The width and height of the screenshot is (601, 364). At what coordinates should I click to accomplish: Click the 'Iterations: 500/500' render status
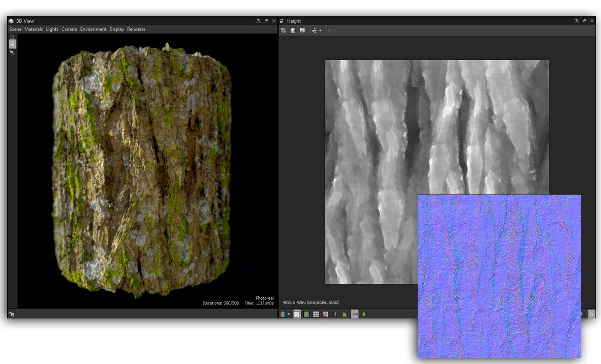221,303
